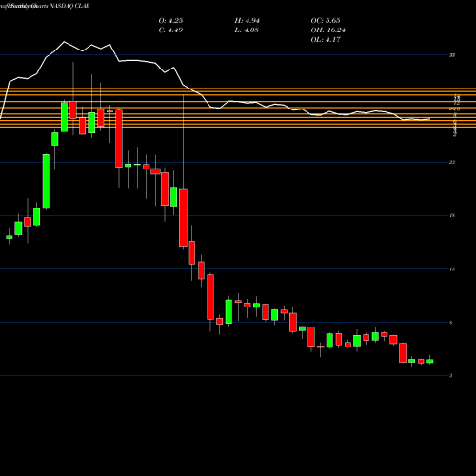476x476 pixels.
Task: Click the "OC: 5.65" value
Action: point(326,21)
